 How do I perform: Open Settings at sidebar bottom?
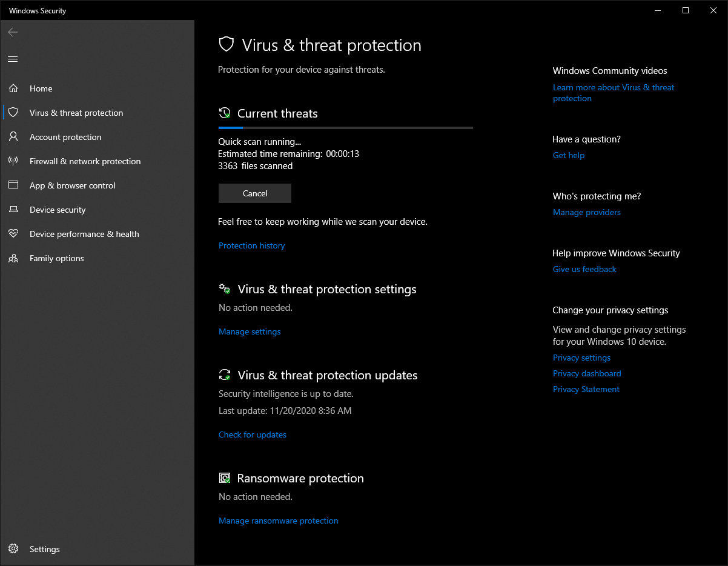pyautogui.click(x=97, y=549)
